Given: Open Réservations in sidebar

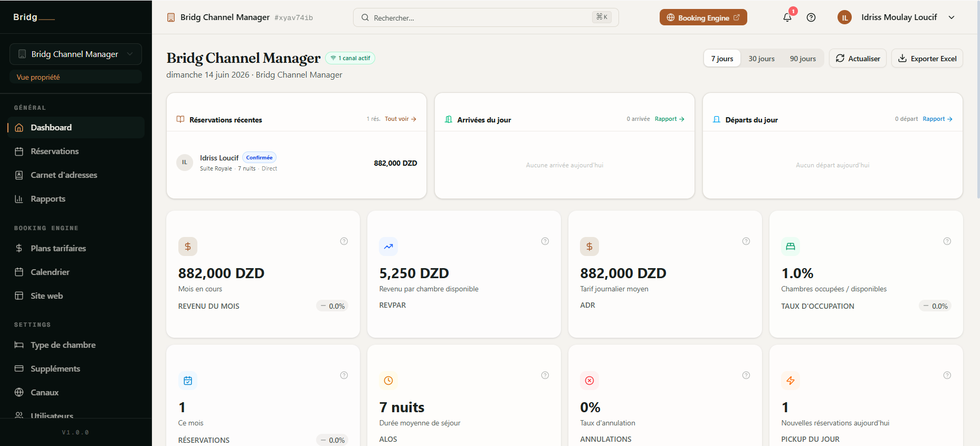Looking at the screenshot, I should pyautogui.click(x=76, y=151).
